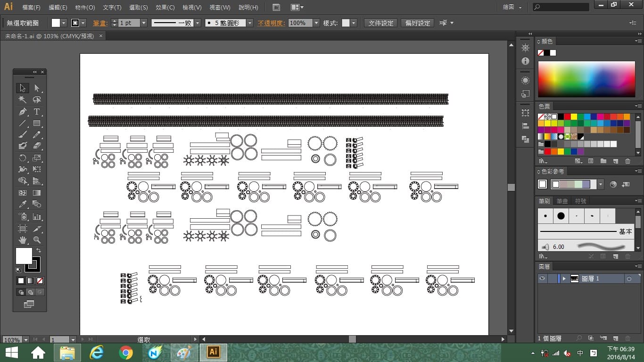Activate the Zoom tool

[x=37, y=240]
